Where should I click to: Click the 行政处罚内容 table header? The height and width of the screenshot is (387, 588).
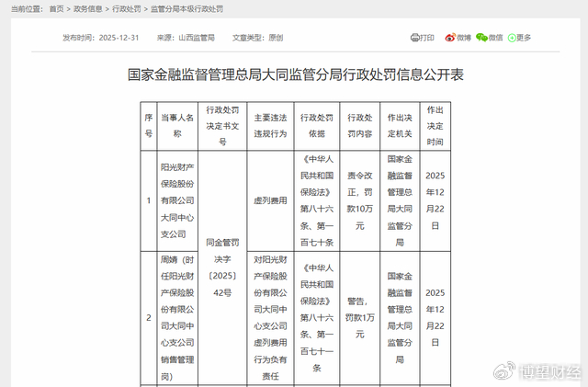359,126
